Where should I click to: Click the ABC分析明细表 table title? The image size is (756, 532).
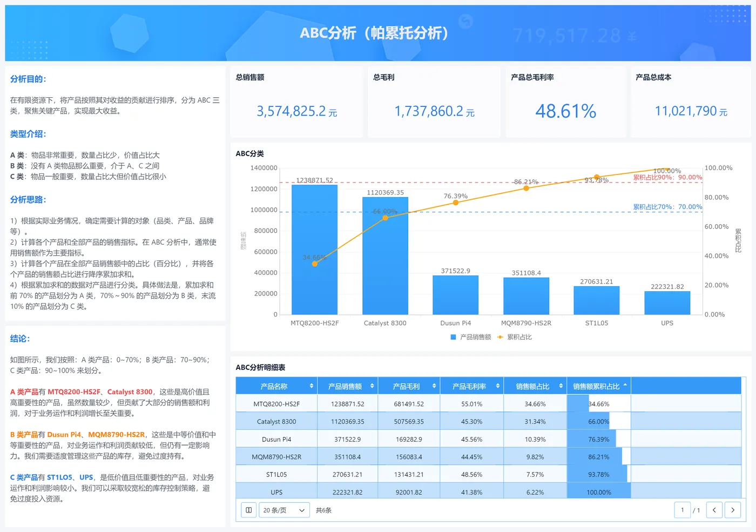260,367
